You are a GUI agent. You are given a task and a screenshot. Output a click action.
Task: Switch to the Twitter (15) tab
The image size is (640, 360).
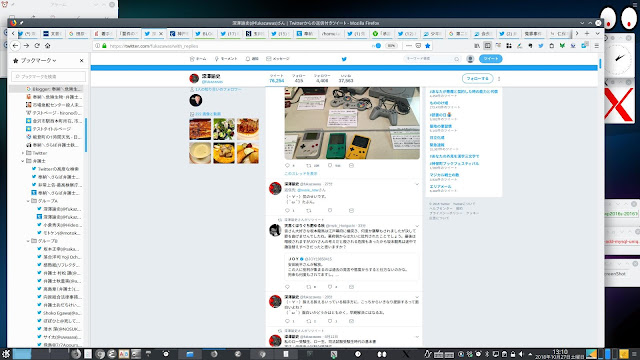click(x=280, y=33)
